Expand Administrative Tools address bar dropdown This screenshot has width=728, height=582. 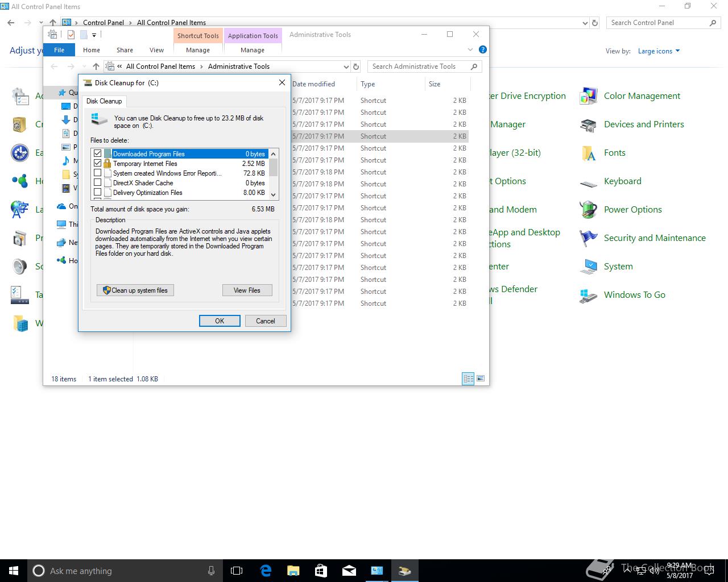coord(346,66)
